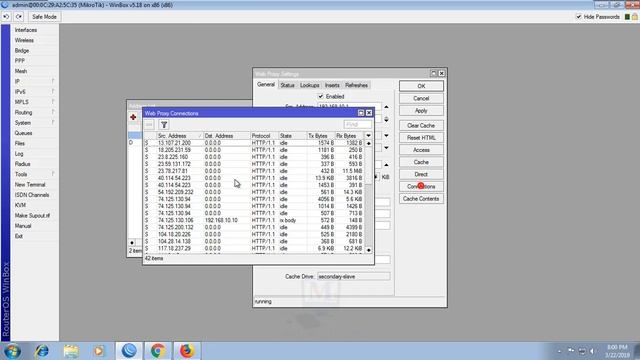Toggle Safe Mode button

tap(44, 17)
